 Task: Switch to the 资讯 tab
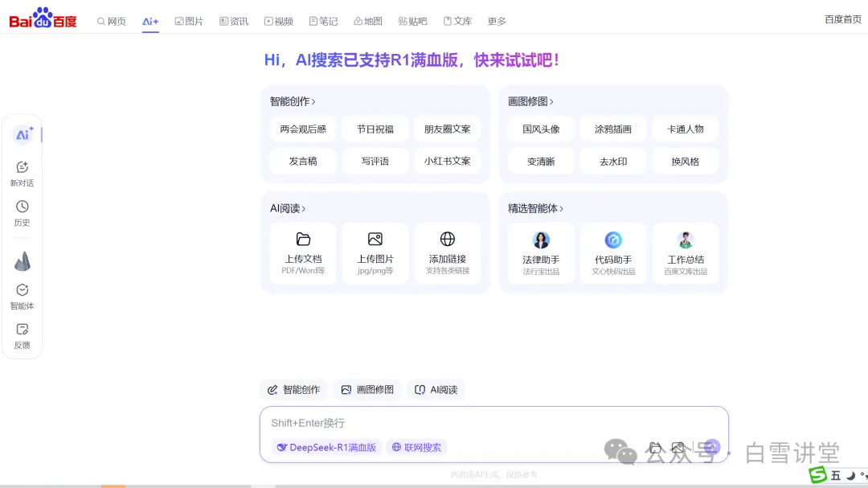pos(234,21)
